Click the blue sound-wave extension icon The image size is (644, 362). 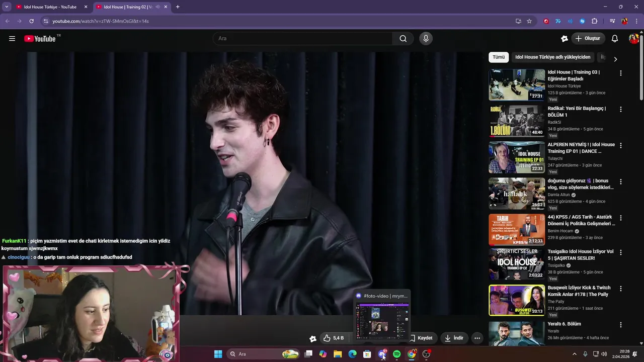tap(570, 21)
